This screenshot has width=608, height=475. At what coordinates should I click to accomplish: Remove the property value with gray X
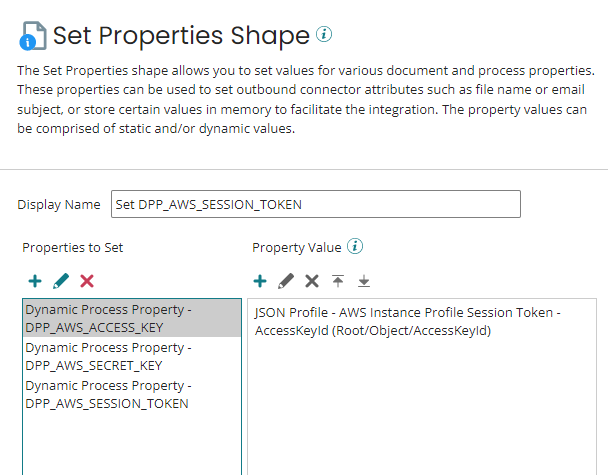click(x=312, y=281)
